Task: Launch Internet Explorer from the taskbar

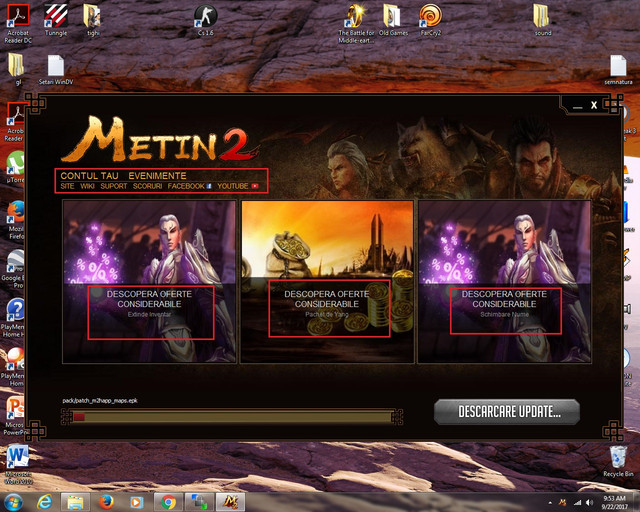Action: tap(44, 502)
